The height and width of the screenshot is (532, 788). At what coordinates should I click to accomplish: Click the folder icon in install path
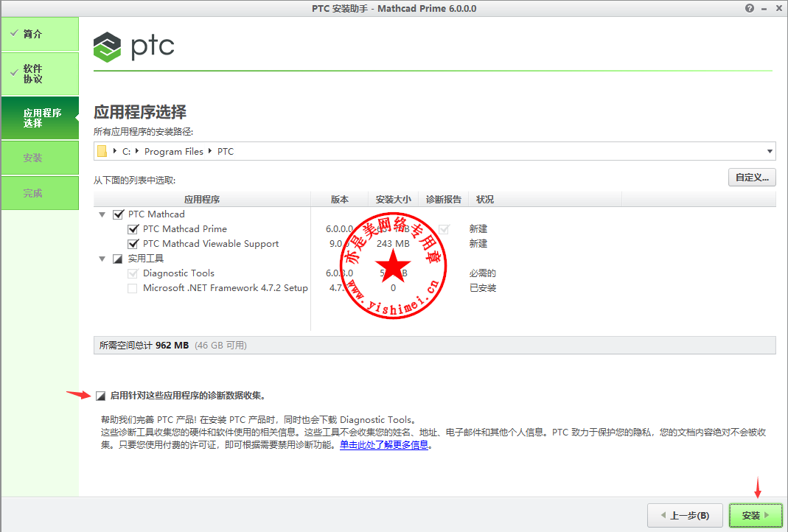[102, 151]
